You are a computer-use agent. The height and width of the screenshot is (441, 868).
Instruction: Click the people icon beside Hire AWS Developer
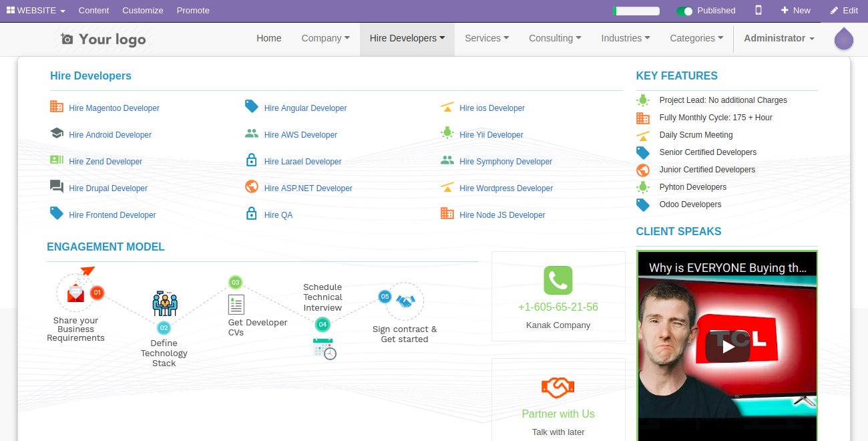tap(252, 133)
